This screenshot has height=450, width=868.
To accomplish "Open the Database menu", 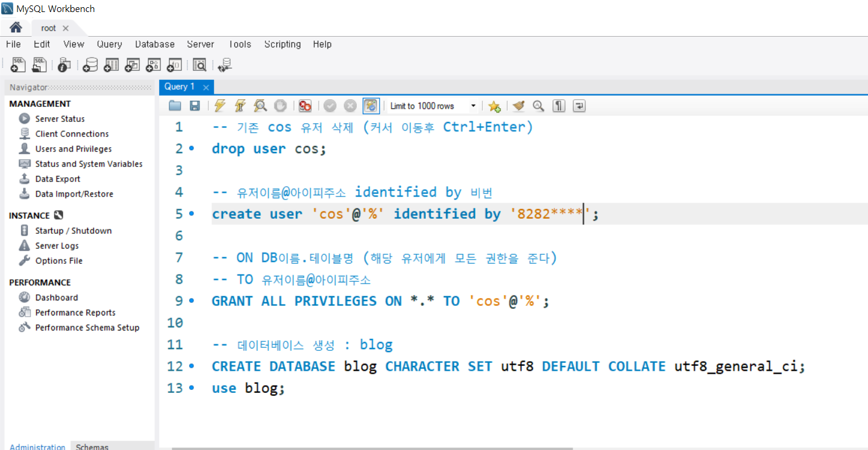I will click(155, 44).
